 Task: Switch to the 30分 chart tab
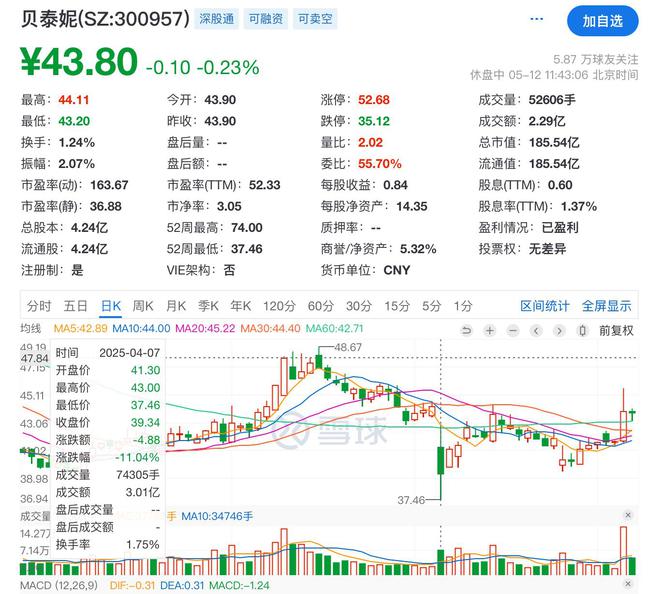point(359,306)
